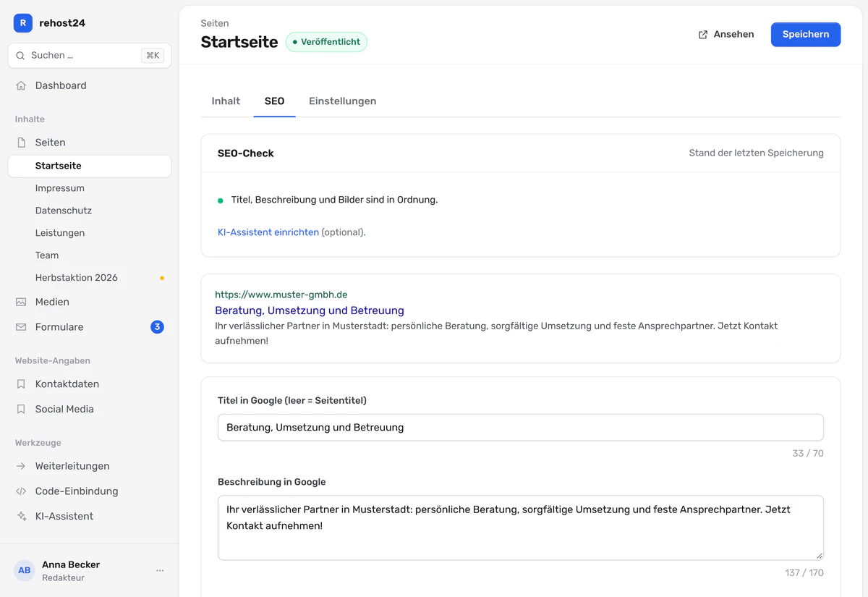Viewport: 868px width, 597px height.
Task: Click the Anna Becker user name
Action: coord(71,564)
